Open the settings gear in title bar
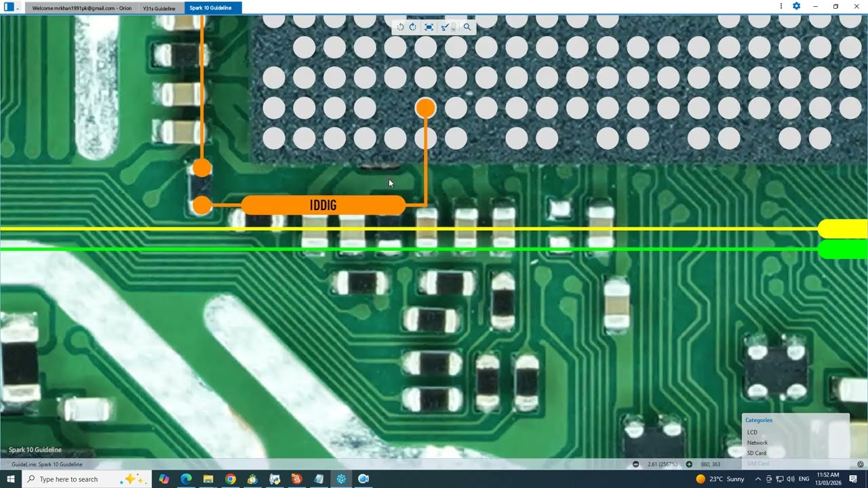This screenshot has height=488, width=868. [796, 6]
